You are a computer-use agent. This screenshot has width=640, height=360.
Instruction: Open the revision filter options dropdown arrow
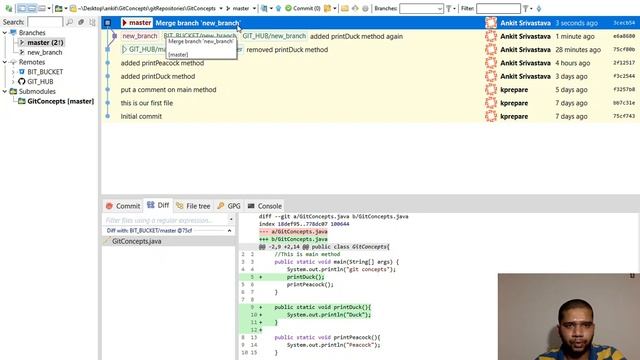(531, 9)
